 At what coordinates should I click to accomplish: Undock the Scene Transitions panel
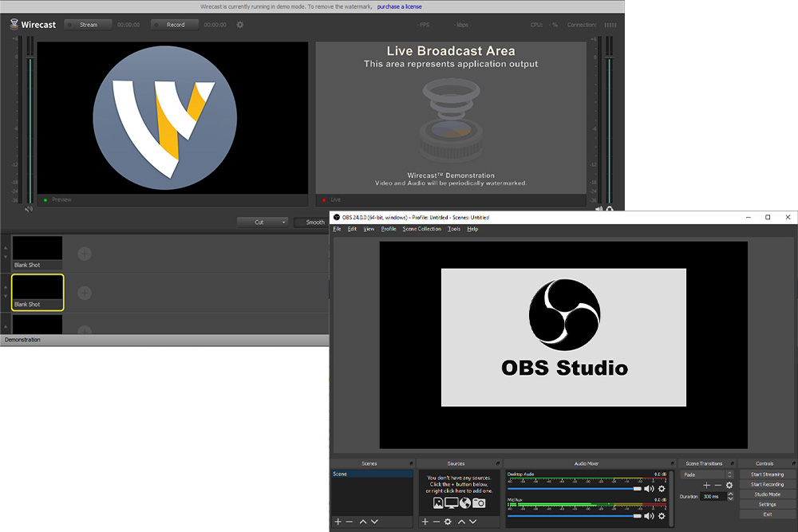pyautogui.click(x=733, y=463)
